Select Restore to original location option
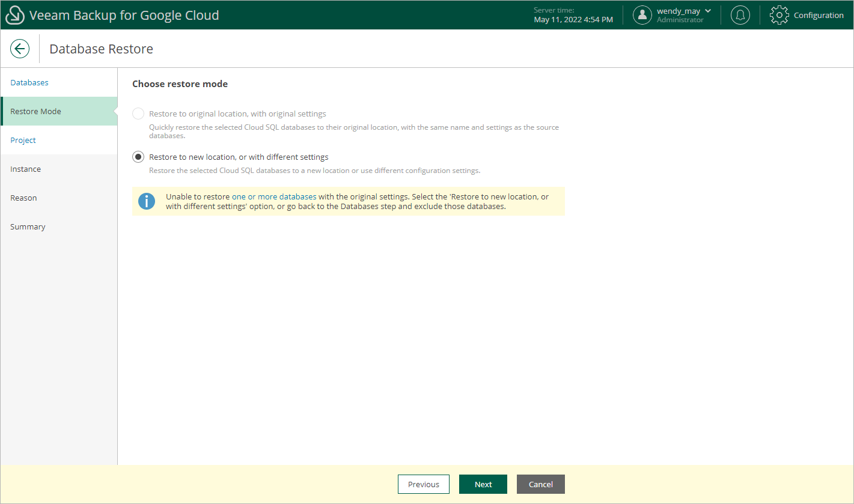The image size is (854, 504). pos(138,114)
